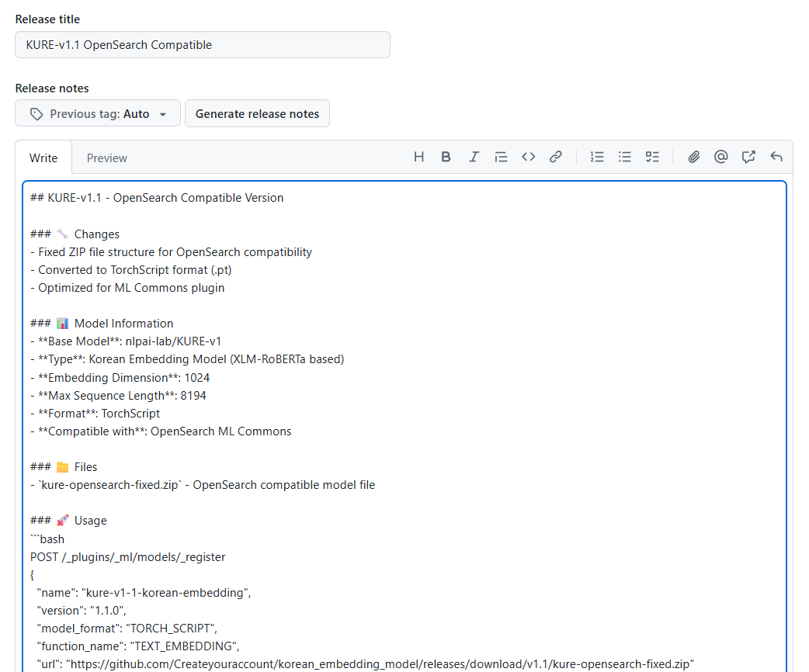This screenshot has height=672, width=809.
Task: Mention a user with the @ icon
Action: (x=721, y=157)
